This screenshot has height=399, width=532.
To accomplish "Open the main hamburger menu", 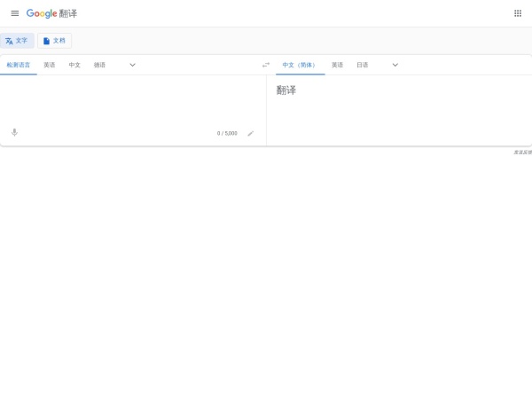I will 14,13.
